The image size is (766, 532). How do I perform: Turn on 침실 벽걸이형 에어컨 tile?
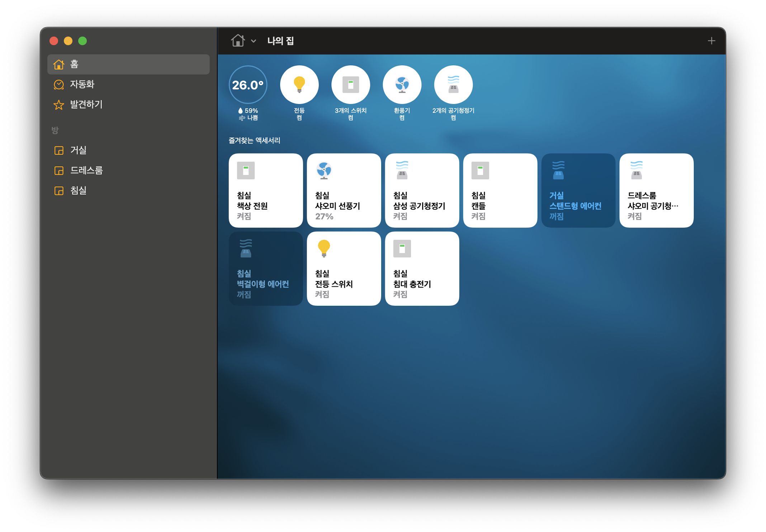(x=266, y=269)
